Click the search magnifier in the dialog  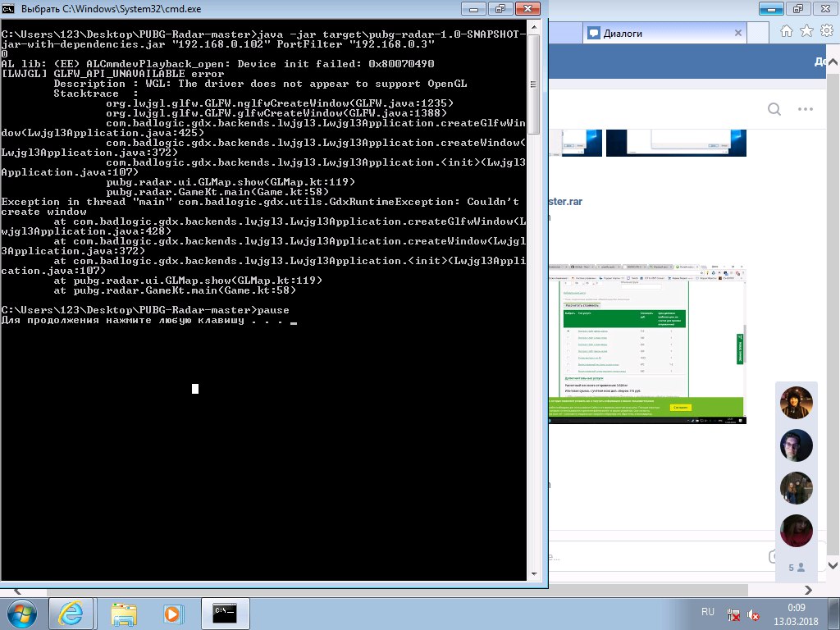pos(774,110)
